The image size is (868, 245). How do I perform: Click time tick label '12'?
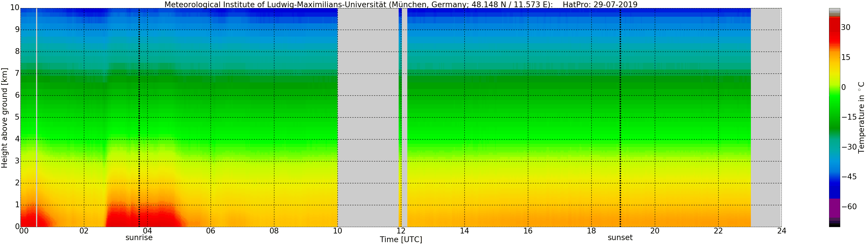[x=401, y=231]
